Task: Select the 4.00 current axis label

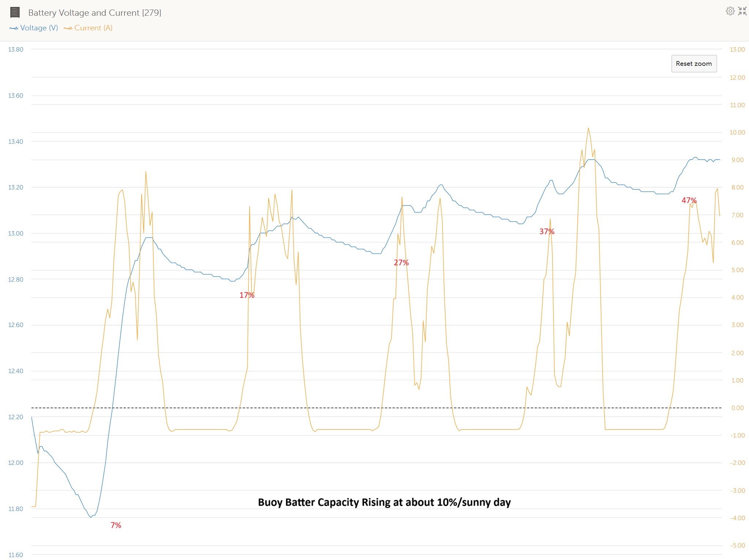Action: 737,297
